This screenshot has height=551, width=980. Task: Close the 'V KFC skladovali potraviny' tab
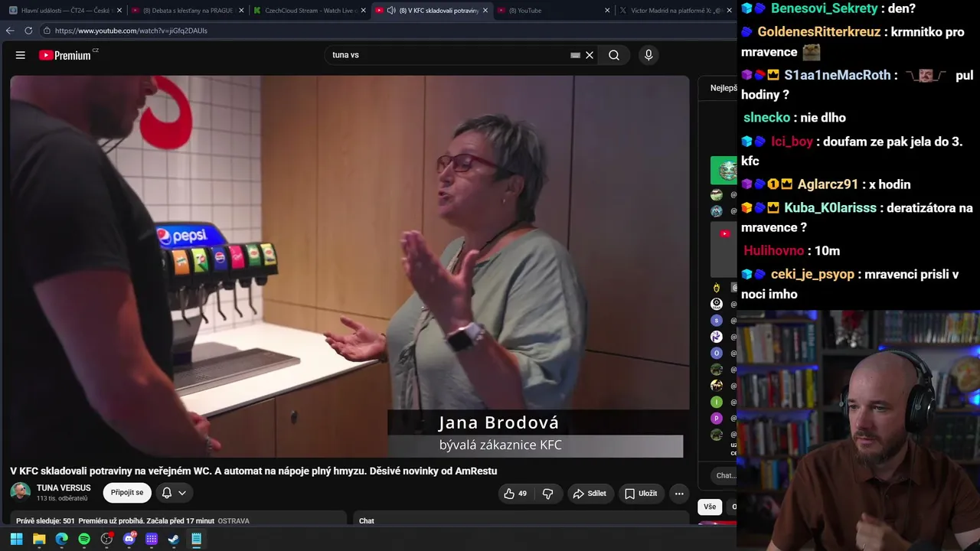(x=485, y=11)
